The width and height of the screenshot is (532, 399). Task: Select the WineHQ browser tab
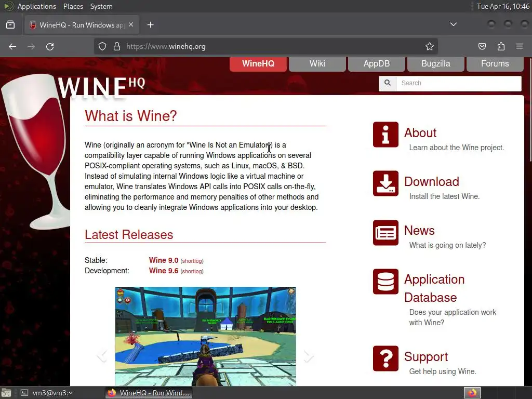[x=82, y=25]
